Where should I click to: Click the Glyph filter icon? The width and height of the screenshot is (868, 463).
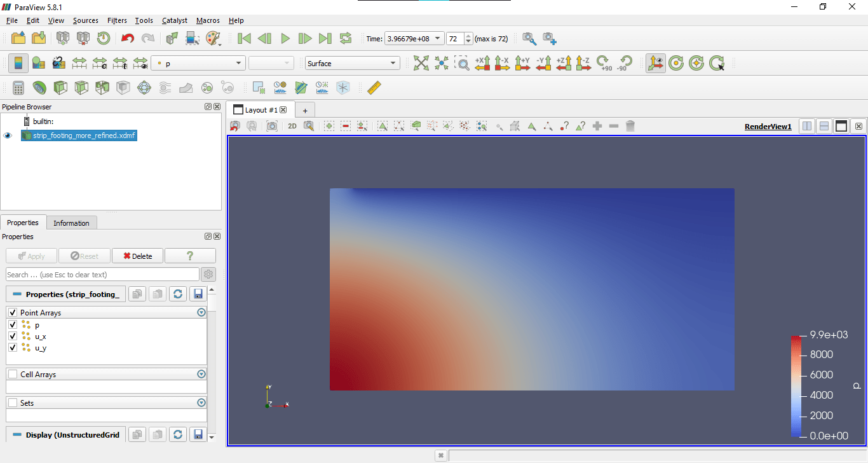click(x=144, y=87)
